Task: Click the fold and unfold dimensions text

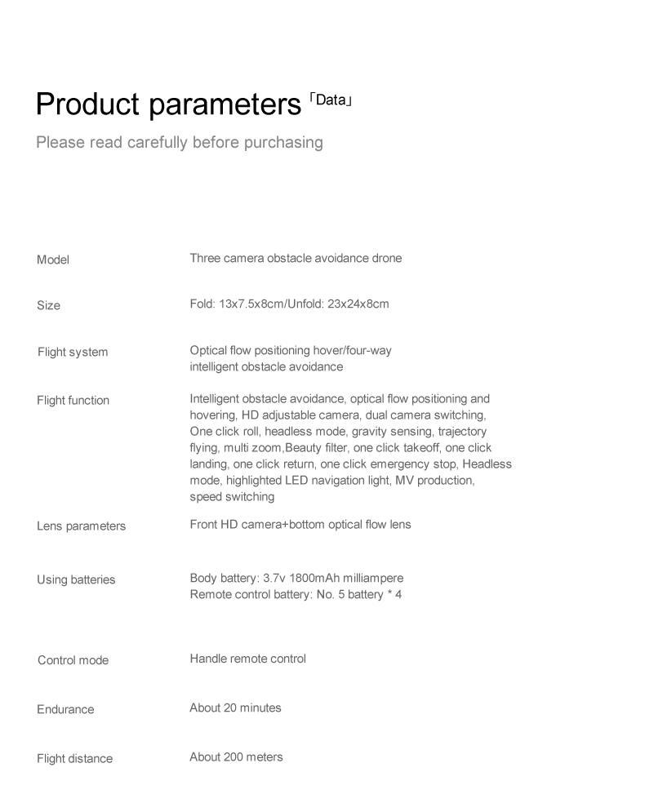Action: tap(289, 304)
